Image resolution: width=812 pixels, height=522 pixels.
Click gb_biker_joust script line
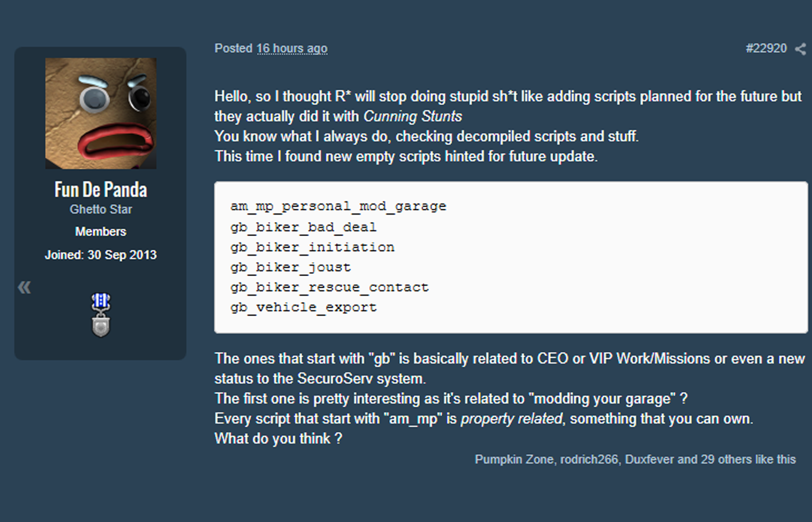point(291,267)
